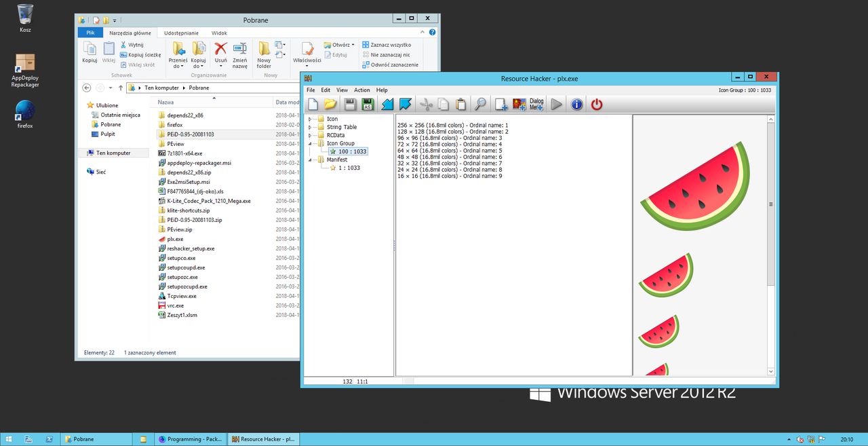This screenshot has height=446, width=868.
Task: Click Odwróć zaznaczenie in ribbon
Action: click(390, 64)
